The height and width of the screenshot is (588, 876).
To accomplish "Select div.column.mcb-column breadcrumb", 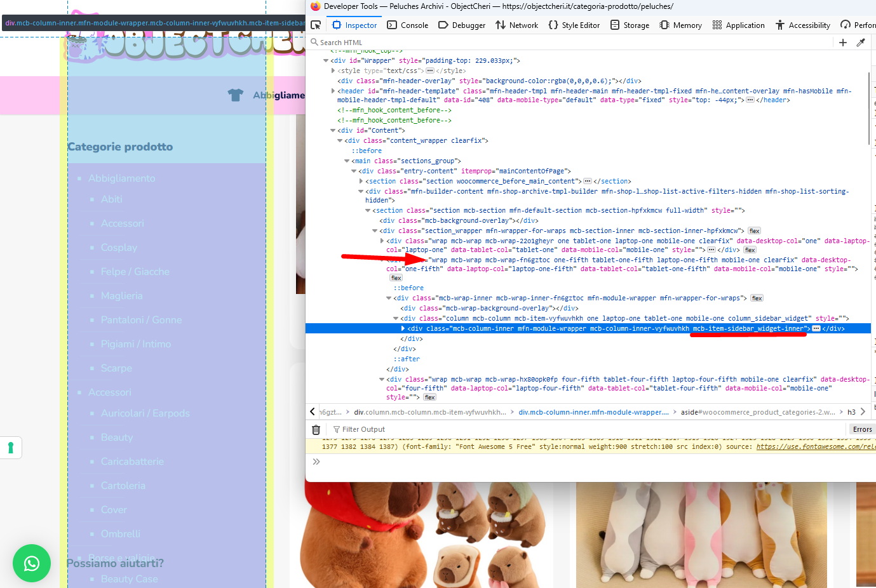I will pos(430,412).
